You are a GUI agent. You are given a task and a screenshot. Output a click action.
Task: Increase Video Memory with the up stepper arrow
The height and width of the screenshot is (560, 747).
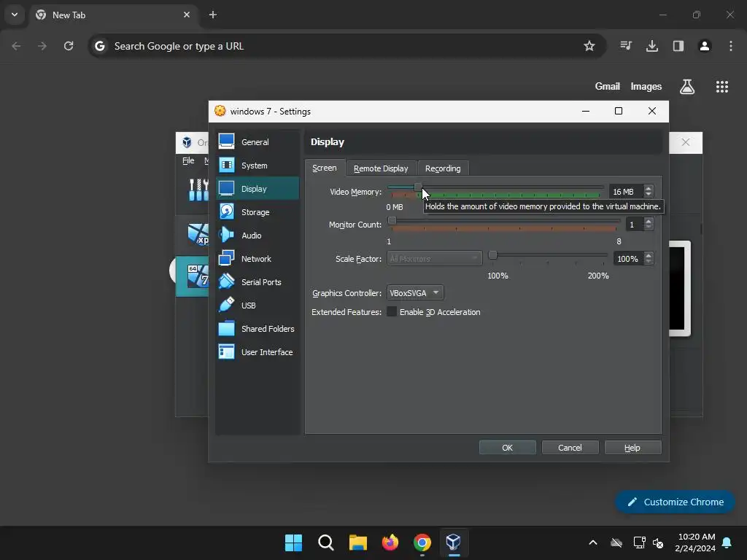click(649, 188)
